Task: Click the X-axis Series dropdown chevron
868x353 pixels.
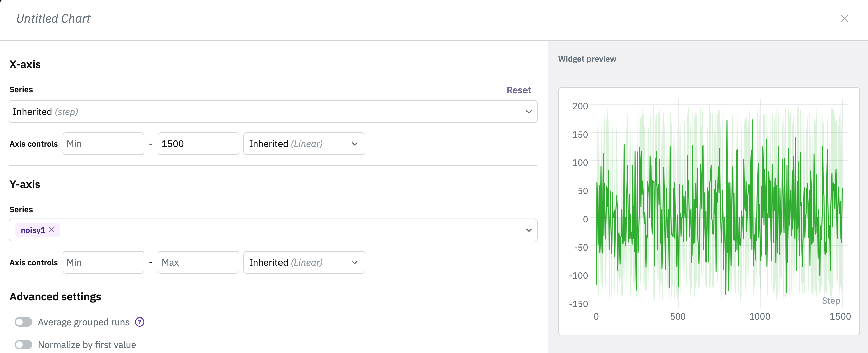Action: (x=529, y=112)
